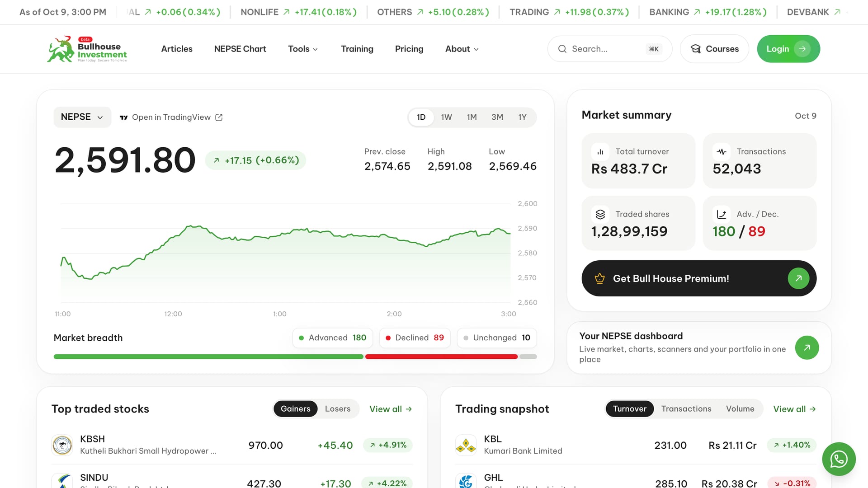Viewport: 868px width, 488px height.
Task: Click the external link icon beside TradingView
Action: [x=219, y=117]
